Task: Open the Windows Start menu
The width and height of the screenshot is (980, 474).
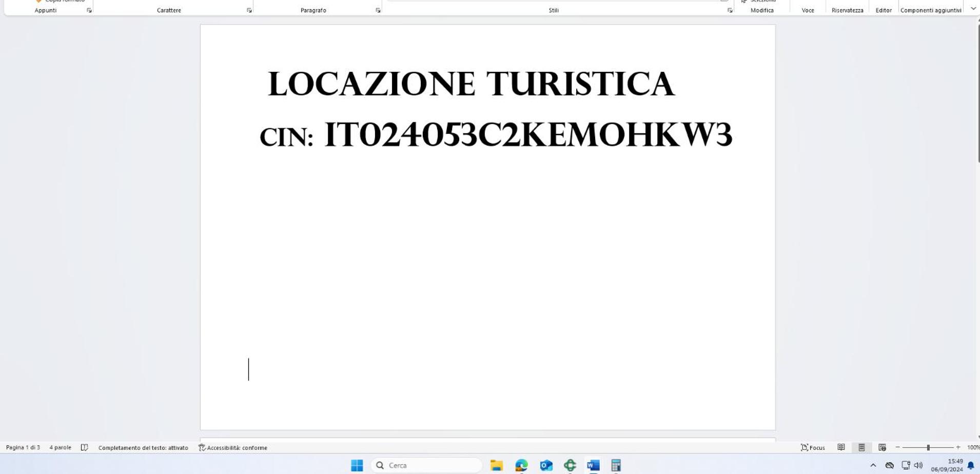Action: [357, 465]
